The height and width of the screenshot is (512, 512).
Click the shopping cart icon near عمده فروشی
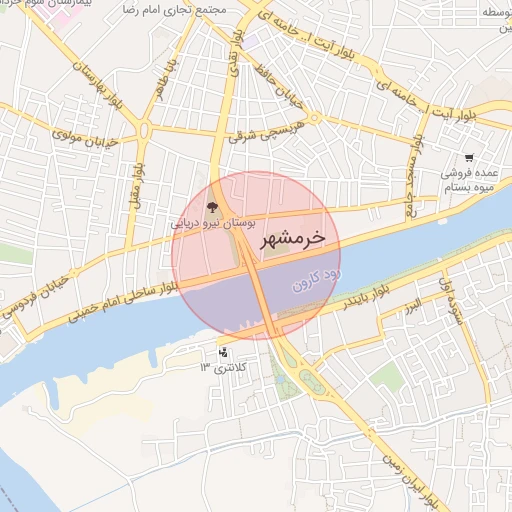click(469, 158)
